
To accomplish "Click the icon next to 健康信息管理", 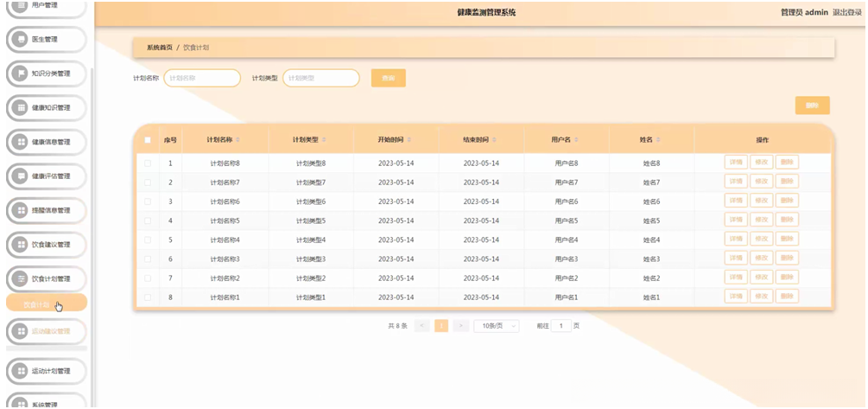I will 21,142.
